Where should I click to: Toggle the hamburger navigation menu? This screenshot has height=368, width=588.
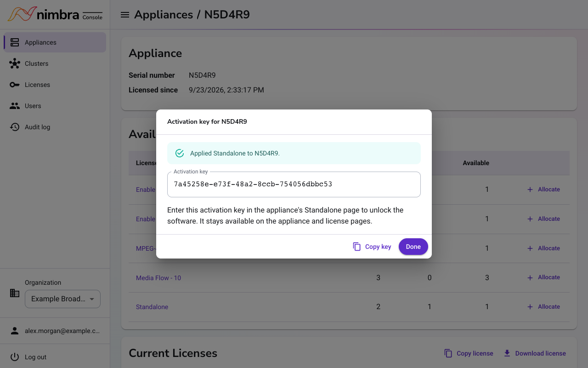[124, 15]
